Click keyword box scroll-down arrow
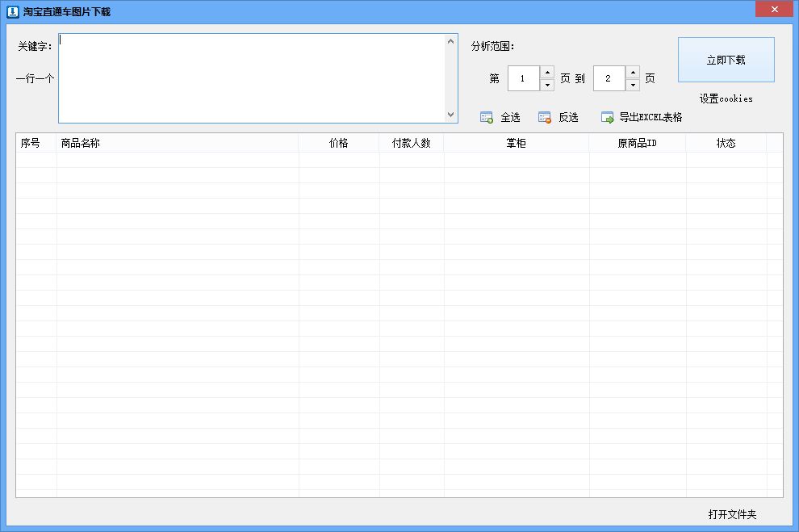 450,115
